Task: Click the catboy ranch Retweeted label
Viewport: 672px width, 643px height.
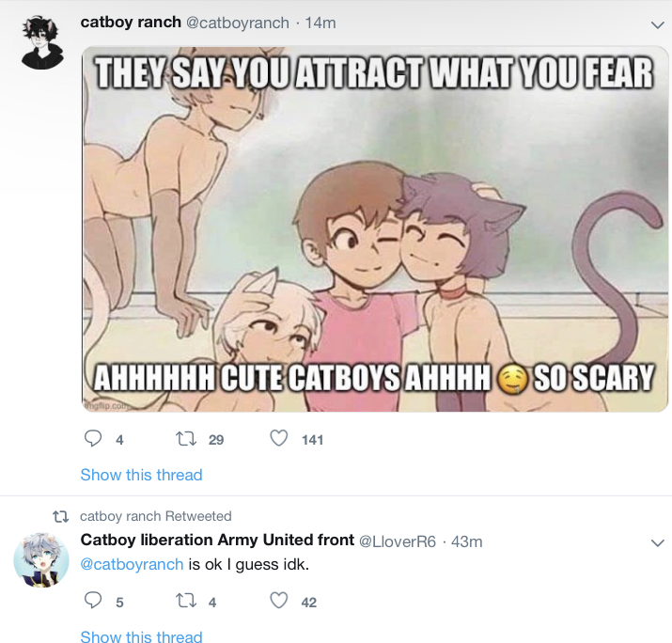Action: pyautogui.click(x=156, y=516)
